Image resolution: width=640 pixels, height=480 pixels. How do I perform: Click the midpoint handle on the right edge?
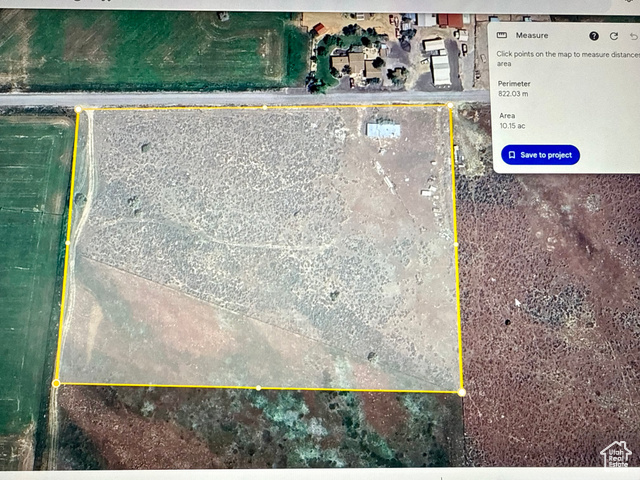click(456, 245)
